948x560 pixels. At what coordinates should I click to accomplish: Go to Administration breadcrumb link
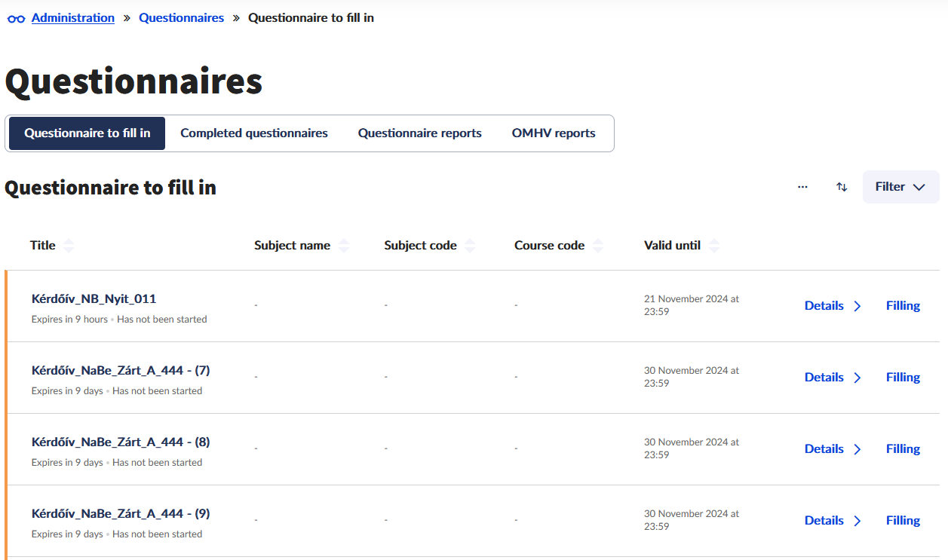(x=73, y=18)
